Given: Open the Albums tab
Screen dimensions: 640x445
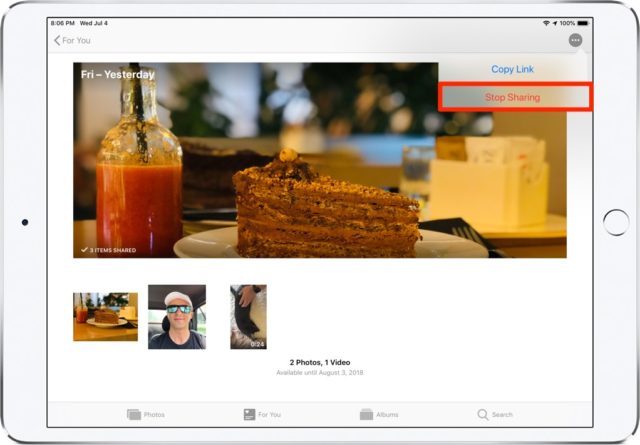Looking at the screenshot, I should click(379, 414).
